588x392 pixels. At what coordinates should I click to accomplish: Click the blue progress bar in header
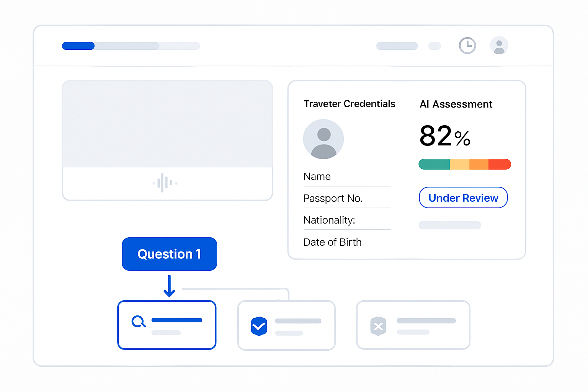point(78,46)
